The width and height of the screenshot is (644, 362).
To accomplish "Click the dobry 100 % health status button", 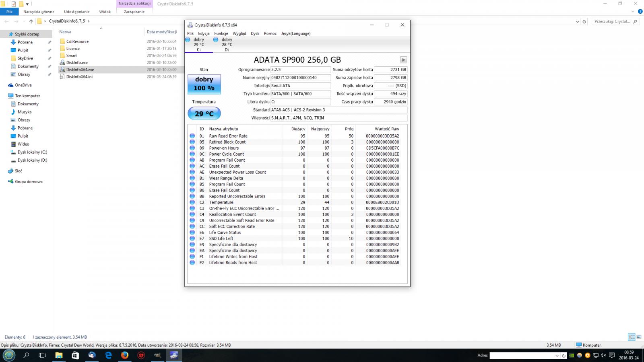I will click(x=204, y=84).
